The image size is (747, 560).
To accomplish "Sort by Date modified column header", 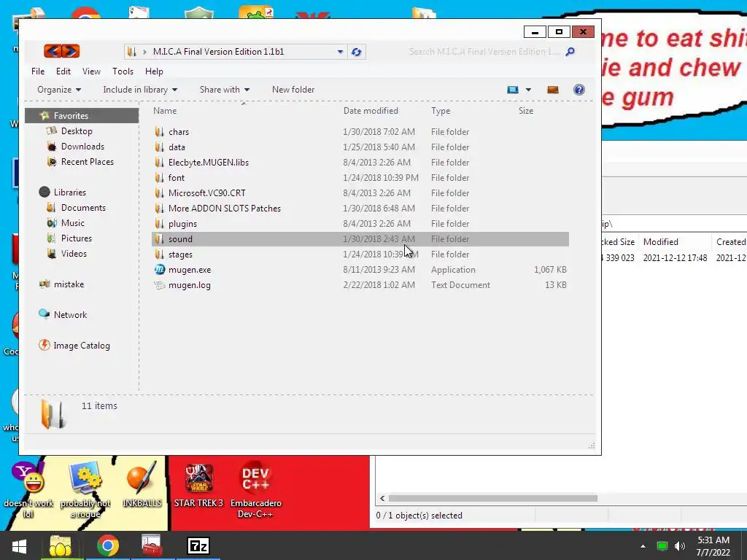I will [371, 111].
